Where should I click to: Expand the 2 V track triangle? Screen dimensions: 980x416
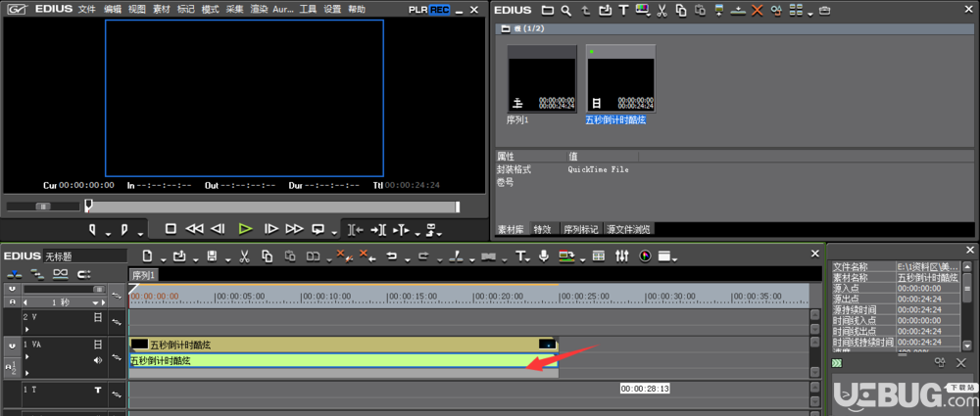(26, 329)
